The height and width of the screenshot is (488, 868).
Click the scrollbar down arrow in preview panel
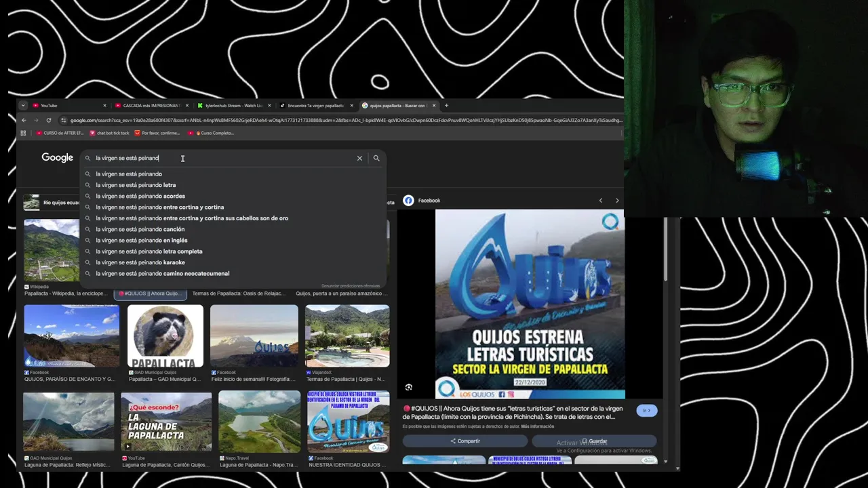pos(666,462)
